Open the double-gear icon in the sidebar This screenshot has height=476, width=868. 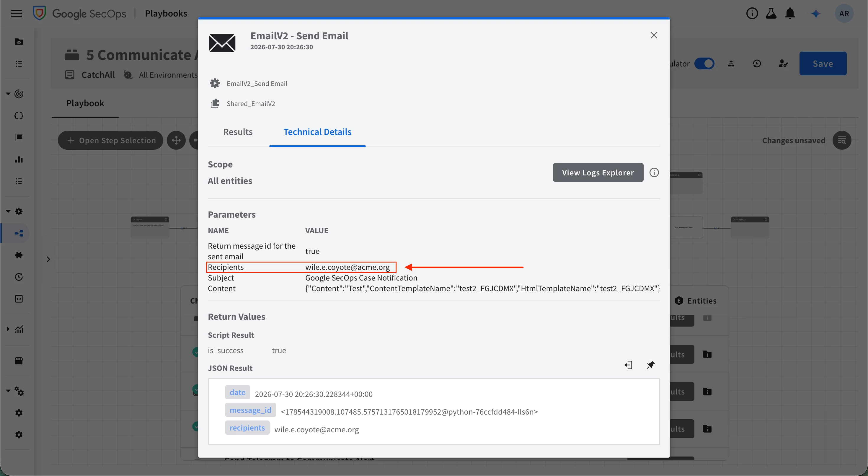[x=19, y=391]
